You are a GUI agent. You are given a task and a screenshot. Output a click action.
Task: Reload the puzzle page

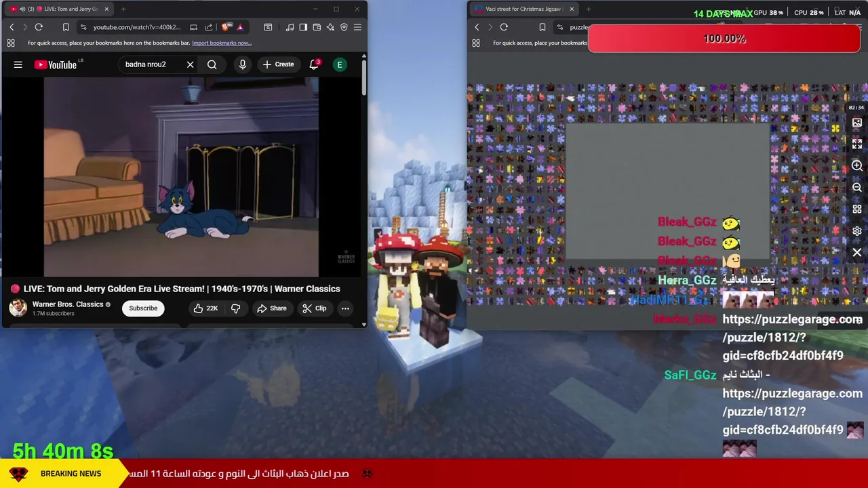(x=504, y=27)
